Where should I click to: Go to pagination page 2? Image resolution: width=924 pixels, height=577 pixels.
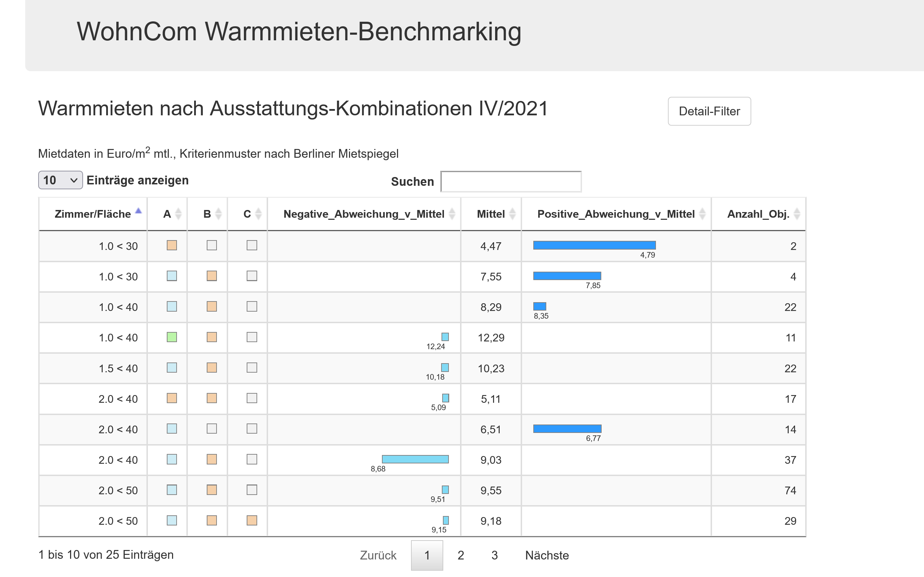(461, 555)
